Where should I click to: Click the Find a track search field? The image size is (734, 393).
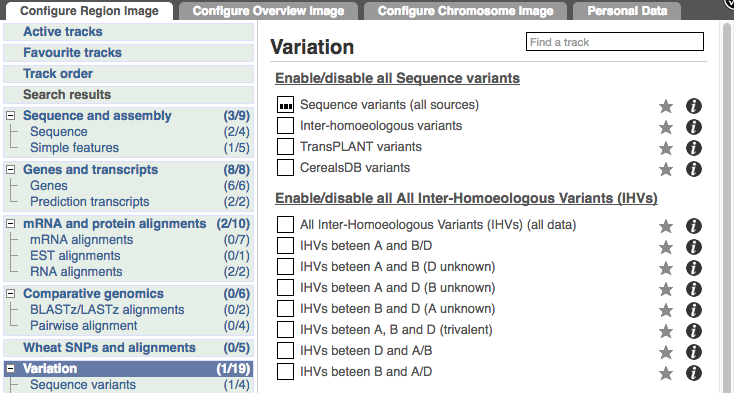[x=615, y=42]
